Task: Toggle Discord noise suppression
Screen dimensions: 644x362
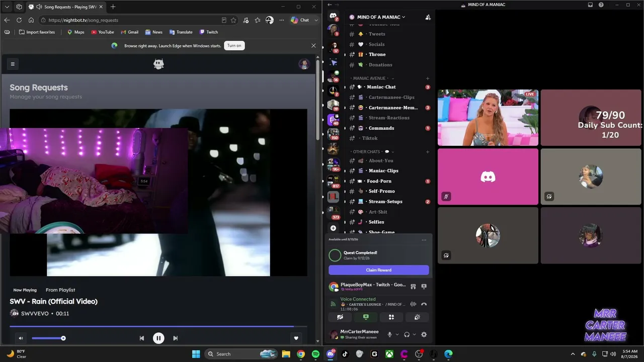Action: coord(413,304)
